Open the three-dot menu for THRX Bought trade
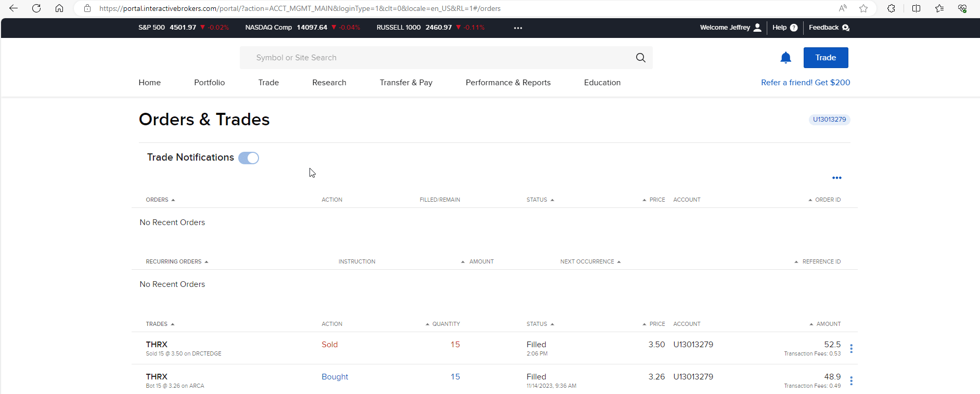Viewport: 980px width, 394px height. (x=851, y=381)
